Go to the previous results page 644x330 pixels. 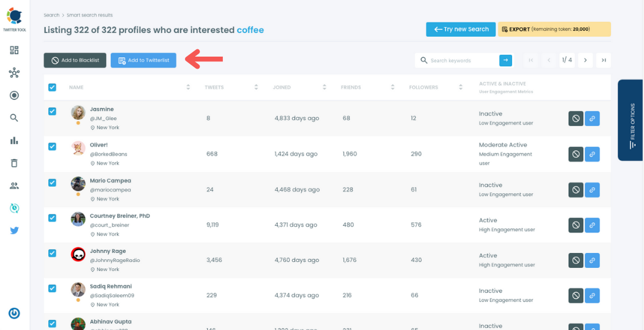(549, 60)
